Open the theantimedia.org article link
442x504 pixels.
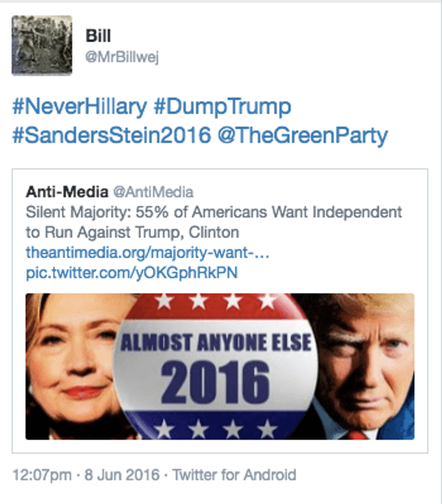pyautogui.click(x=147, y=253)
